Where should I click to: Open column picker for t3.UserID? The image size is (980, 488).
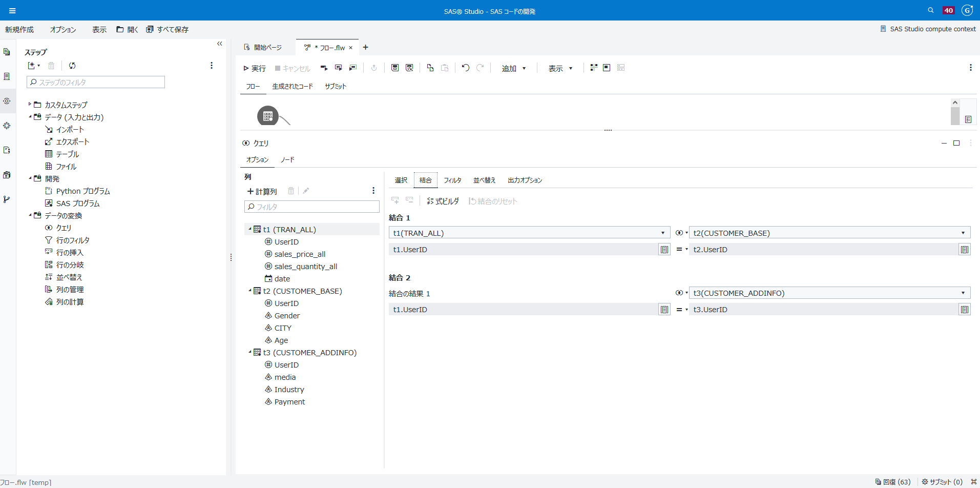(x=965, y=310)
